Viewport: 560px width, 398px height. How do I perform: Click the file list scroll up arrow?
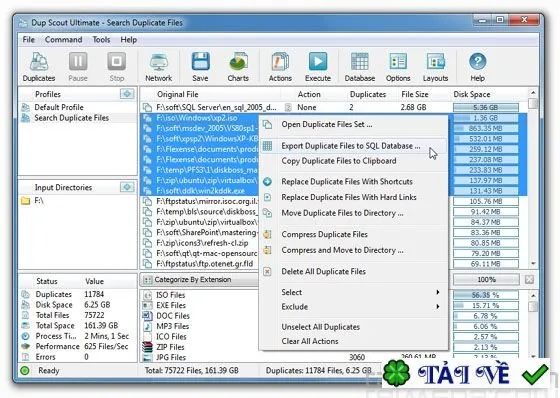(x=533, y=93)
